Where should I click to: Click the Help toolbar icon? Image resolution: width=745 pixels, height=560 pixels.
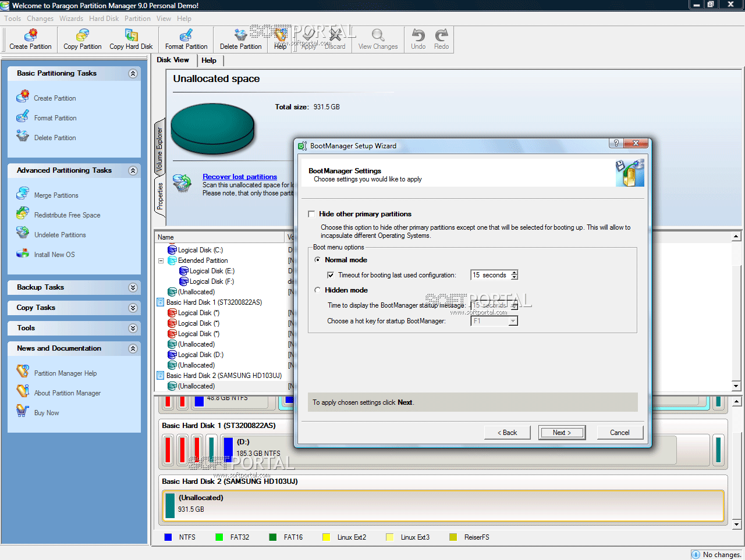(281, 35)
